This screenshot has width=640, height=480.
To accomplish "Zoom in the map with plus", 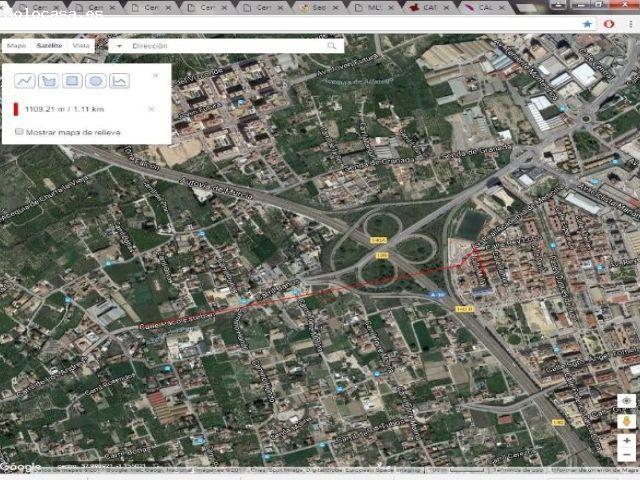I will tap(626, 441).
